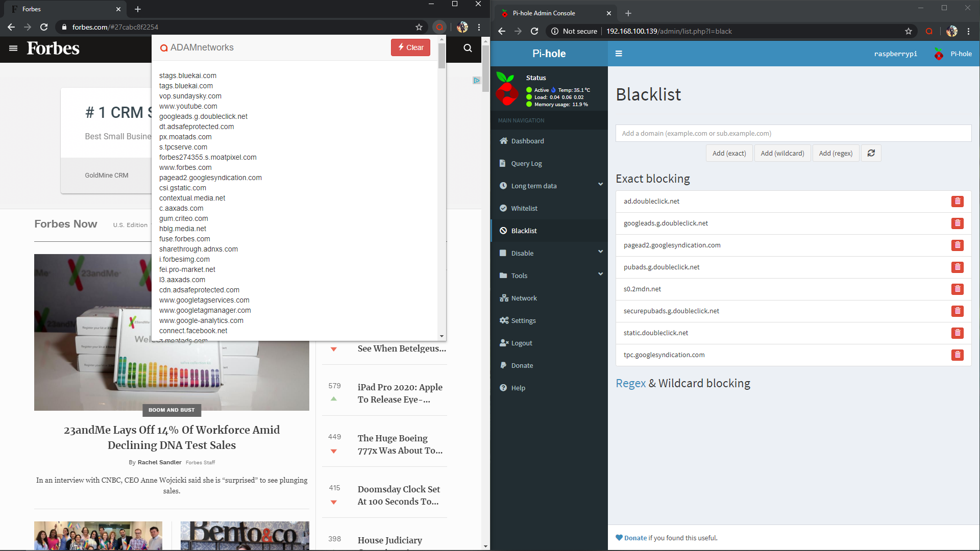Delete pubads.g.doubleclick.net entry

tap(957, 267)
